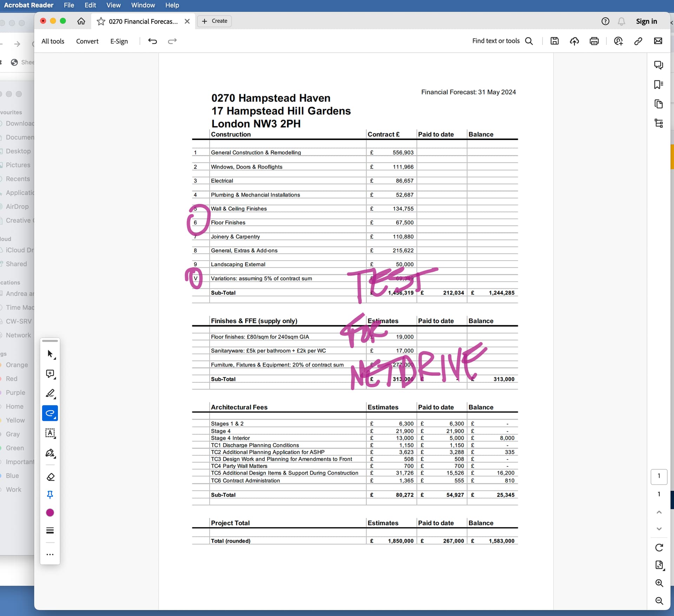The width and height of the screenshot is (674, 616).
Task: Open the More tools ellipsis menu
Action: tap(50, 555)
